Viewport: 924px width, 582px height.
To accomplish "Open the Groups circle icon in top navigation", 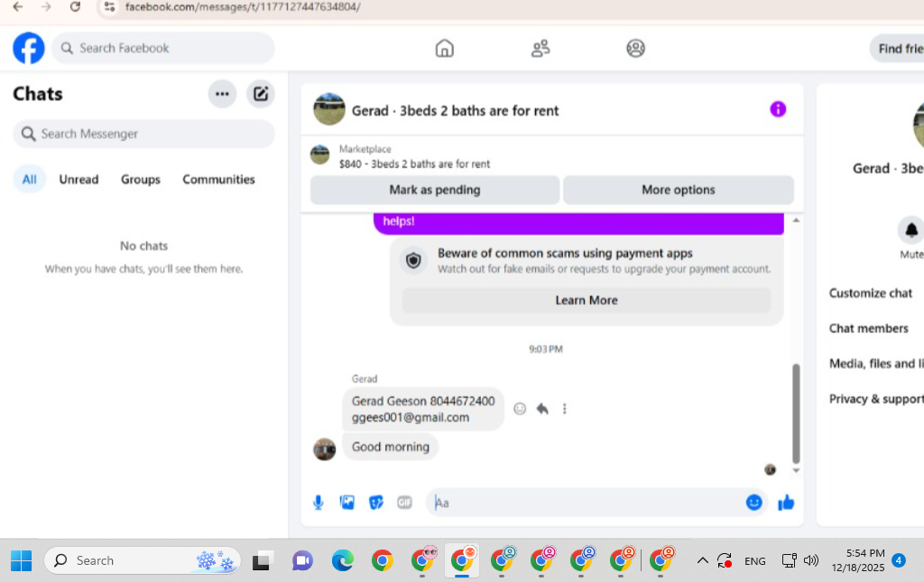I will point(635,49).
